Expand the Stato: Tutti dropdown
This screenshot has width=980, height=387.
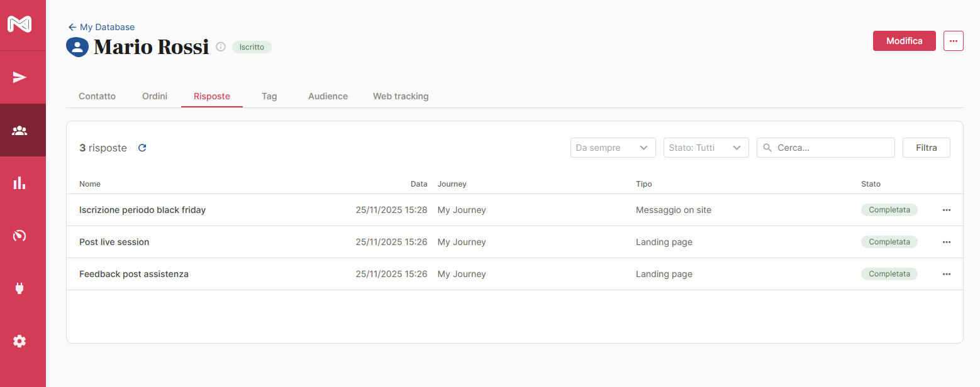706,148
